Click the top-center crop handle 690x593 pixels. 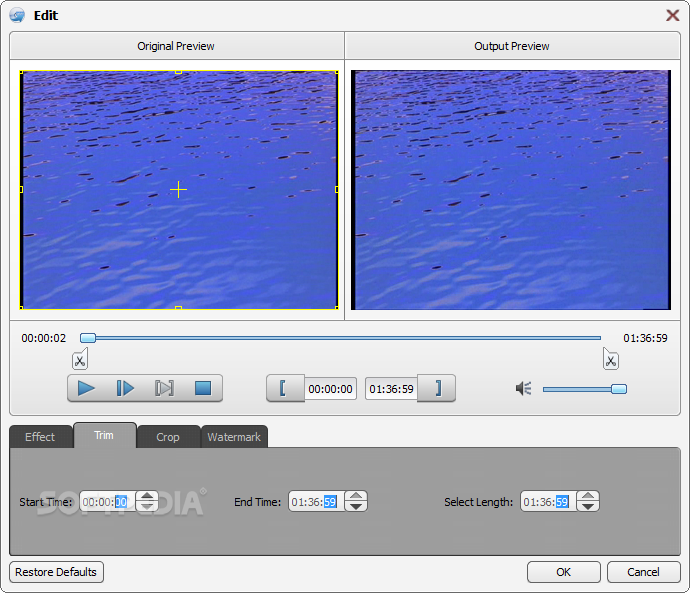coord(178,72)
